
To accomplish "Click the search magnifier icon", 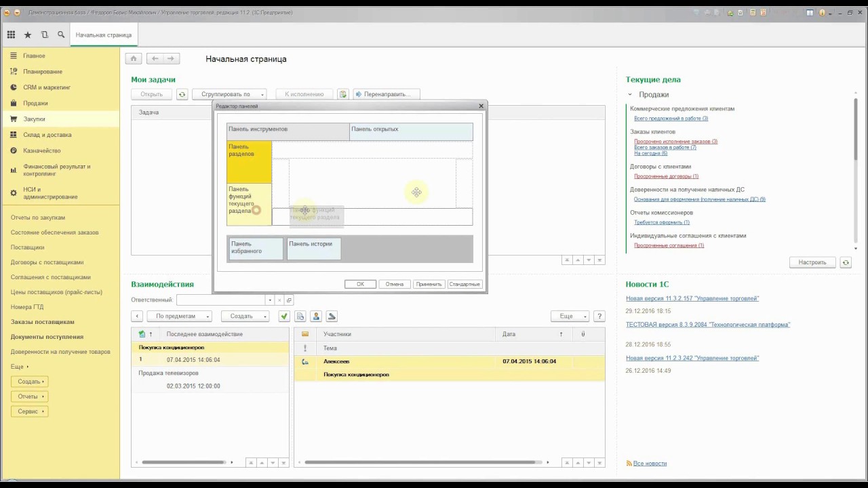I will [61, 35].
